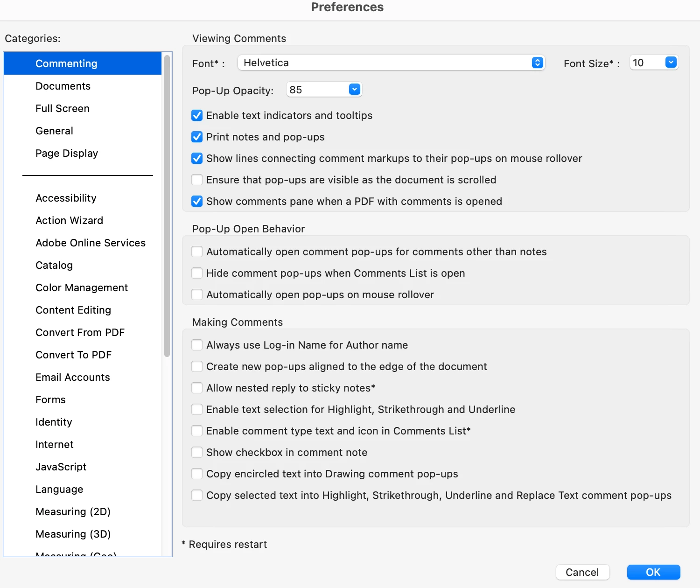Open the JavaScript preferences category
Image resolution: width=700 pixels, height=588 pixels.
click(61, 467)
